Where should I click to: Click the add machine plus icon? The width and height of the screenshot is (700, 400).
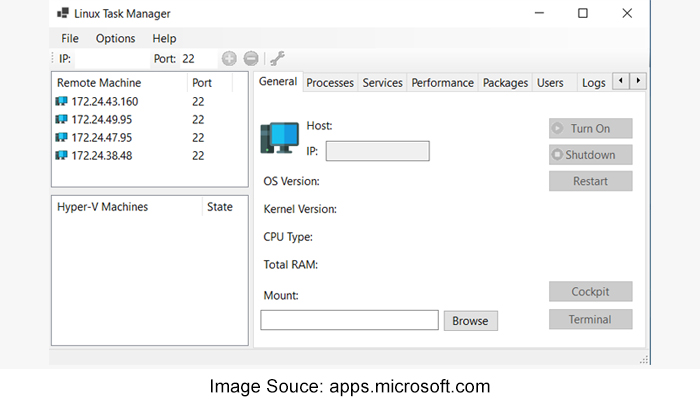click(229, 59)
